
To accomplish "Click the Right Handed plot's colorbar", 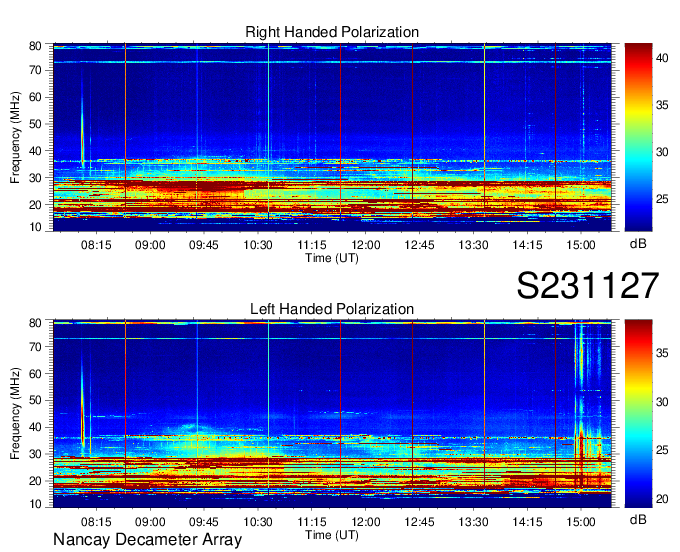I will point(638,137).
